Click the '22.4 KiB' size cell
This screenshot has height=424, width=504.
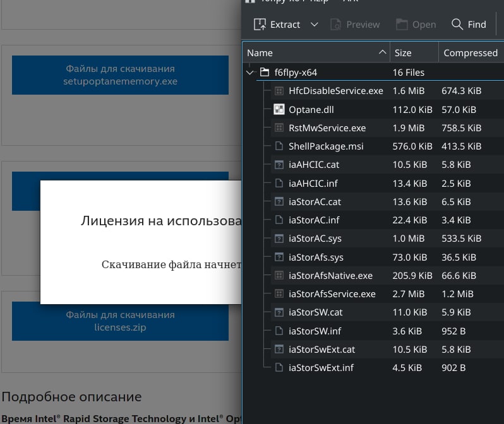(x=410, y=220)
